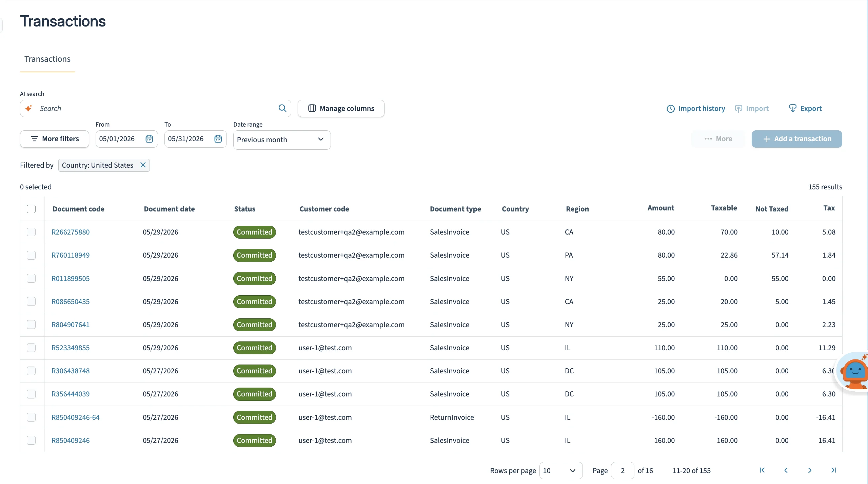
Task: Expand the Rows per page dropdown
Action: [561, 470]
